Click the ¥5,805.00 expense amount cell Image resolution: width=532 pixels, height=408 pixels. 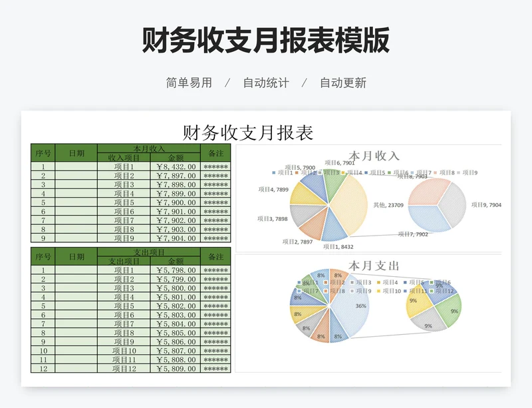pos(176,333)
